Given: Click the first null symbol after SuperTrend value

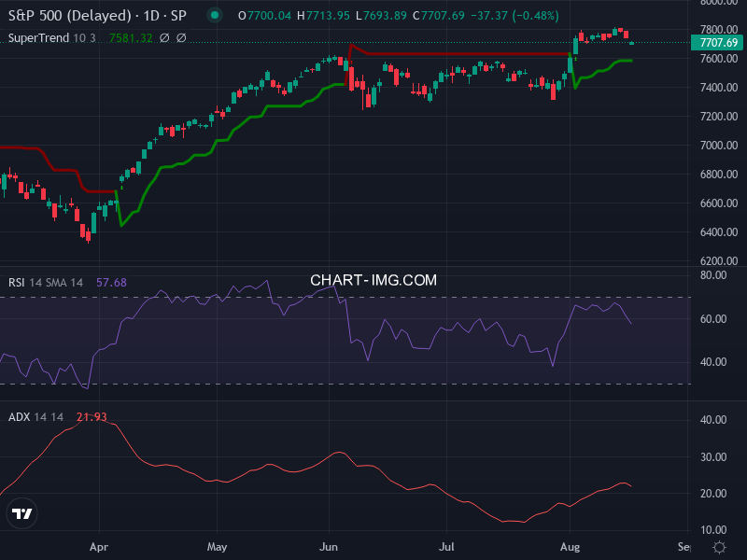Looking at the screenshot, I should pyautogui.click(x=164, y=38).
